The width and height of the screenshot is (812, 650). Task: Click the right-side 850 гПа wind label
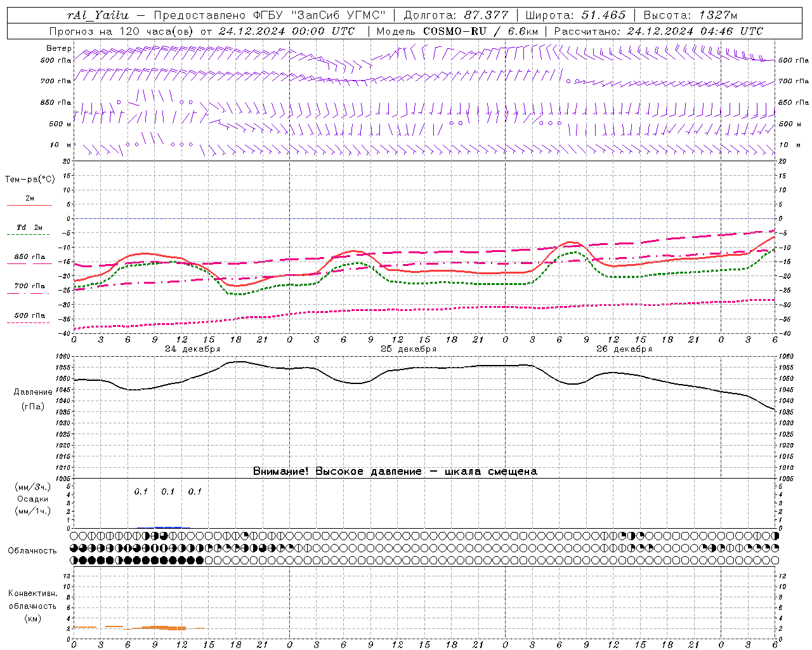794,102
